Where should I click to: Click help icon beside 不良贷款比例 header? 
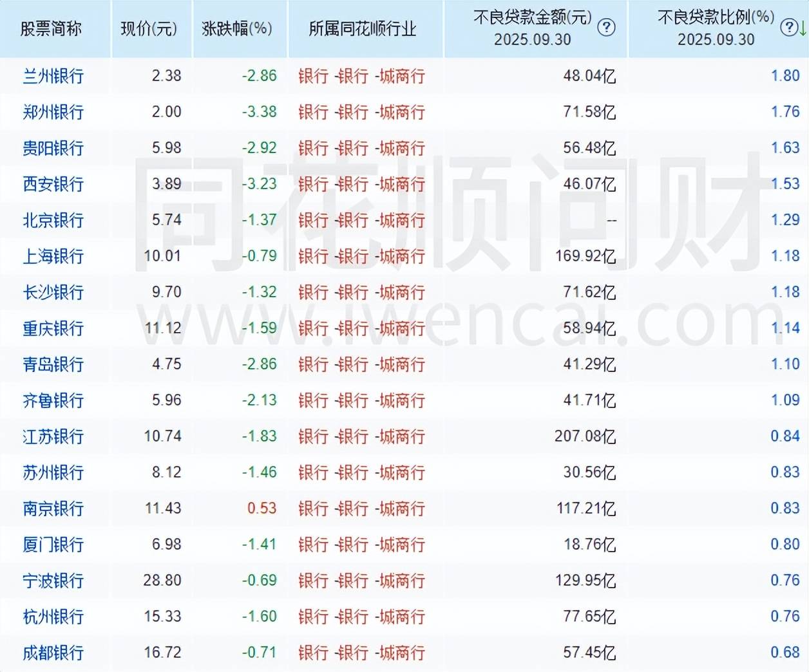pos(788,28)
